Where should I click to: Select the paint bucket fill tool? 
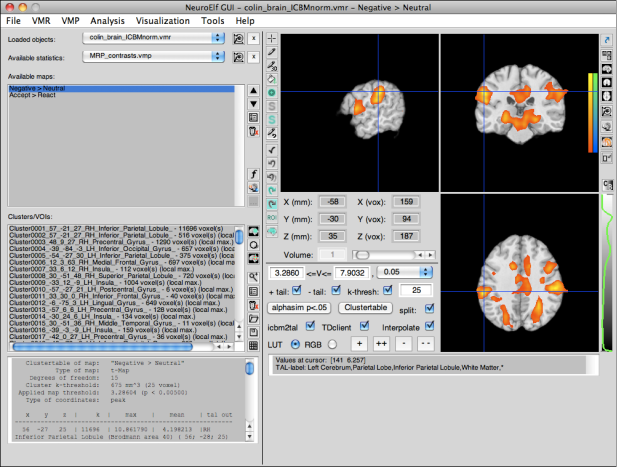pos(272,79)
